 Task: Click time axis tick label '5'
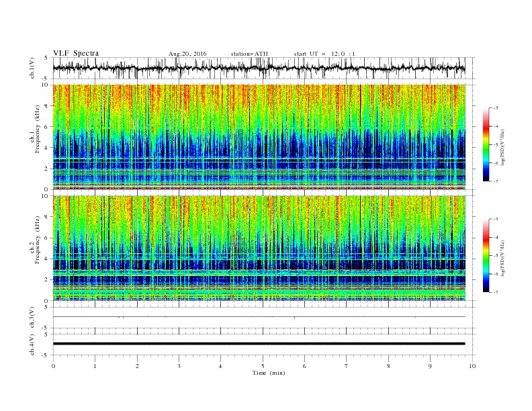click(263, 366)
